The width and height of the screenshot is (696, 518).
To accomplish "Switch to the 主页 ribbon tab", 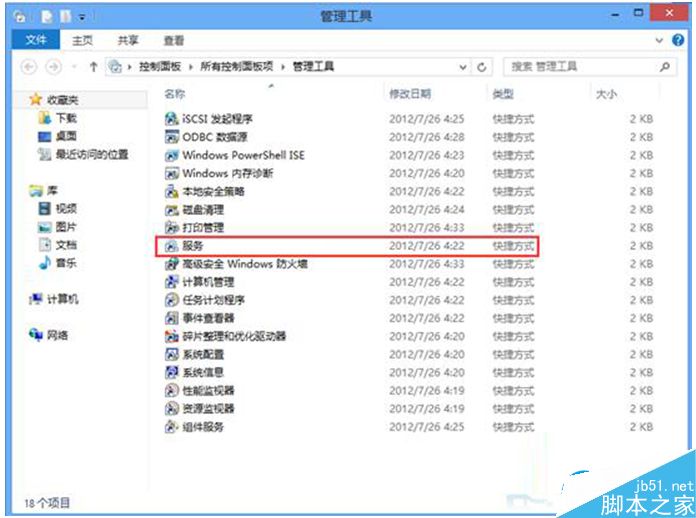I will pyautogui.click(x=83, y=41).
